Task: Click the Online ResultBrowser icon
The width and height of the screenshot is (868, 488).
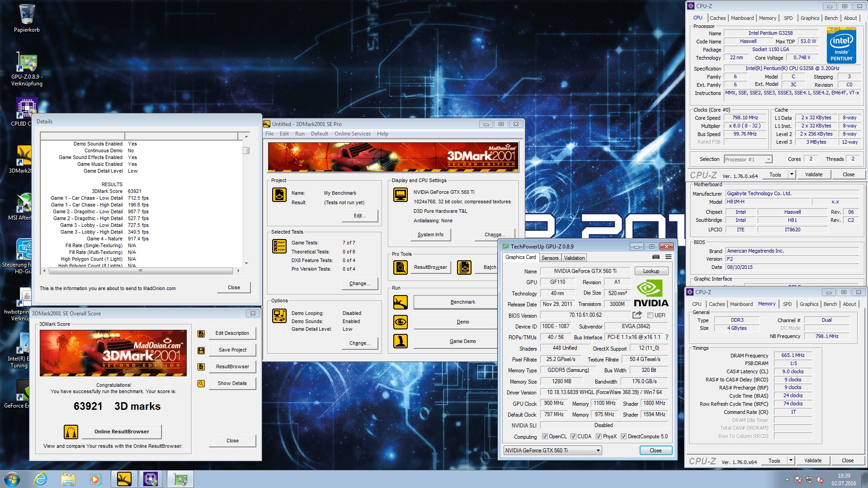Action: tap(71, 432)
